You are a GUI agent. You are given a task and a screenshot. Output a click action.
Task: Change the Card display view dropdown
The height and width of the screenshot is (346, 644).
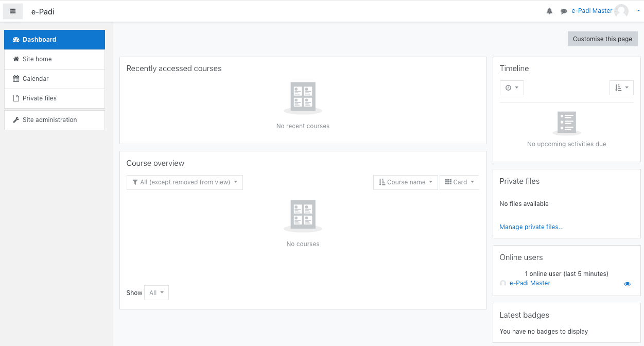click(459, 182)
